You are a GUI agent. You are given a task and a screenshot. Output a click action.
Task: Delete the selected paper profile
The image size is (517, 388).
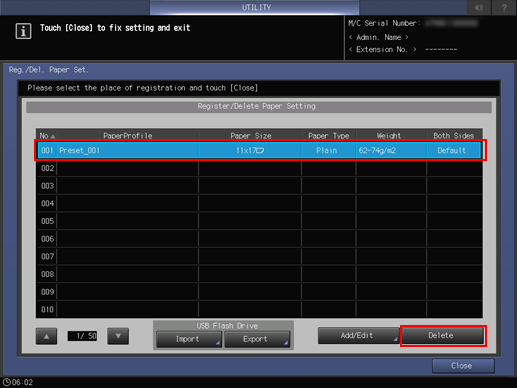point(443,335)
